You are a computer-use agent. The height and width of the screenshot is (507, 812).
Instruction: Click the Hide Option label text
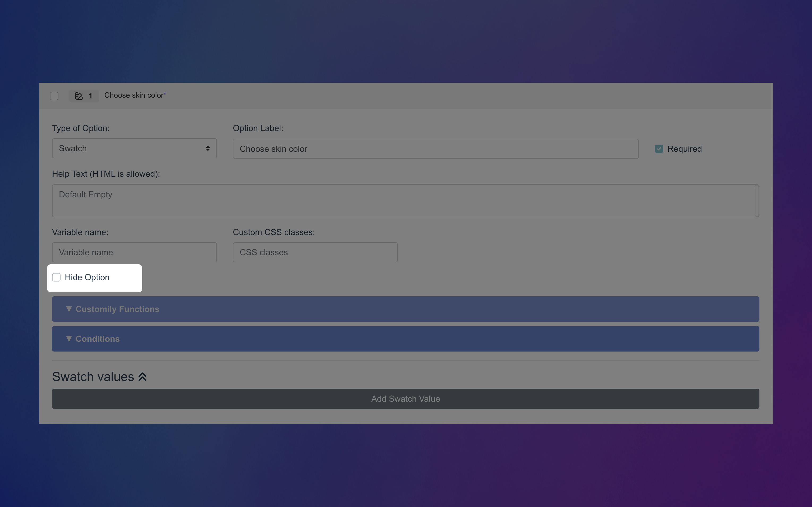pos(87,277)
